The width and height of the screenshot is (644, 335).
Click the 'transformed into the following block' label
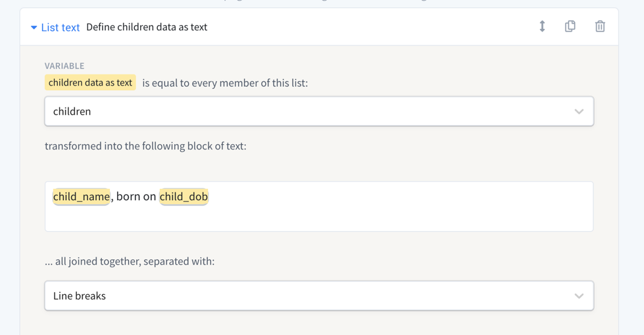point(145,145)
